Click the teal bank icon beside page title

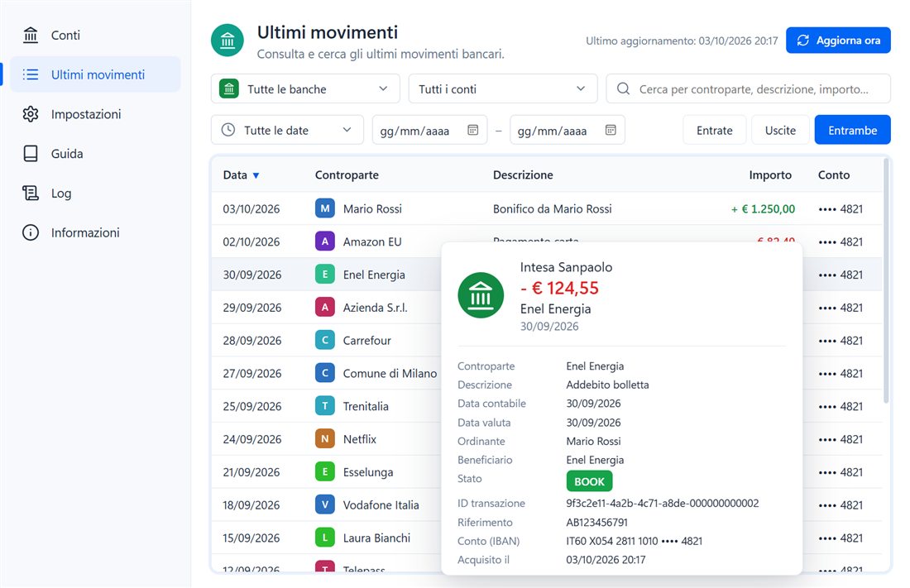pyautogui.click(x=227, y=41)
